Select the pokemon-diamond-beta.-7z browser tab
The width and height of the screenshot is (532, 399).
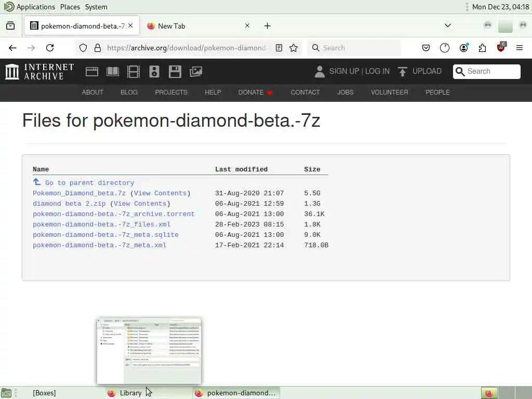tap(82, 26)
